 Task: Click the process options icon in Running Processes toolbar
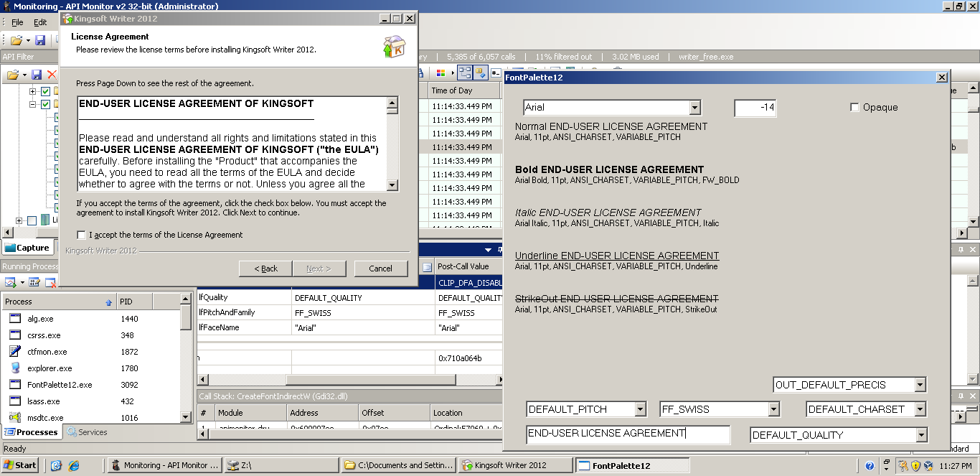(34, 282)
